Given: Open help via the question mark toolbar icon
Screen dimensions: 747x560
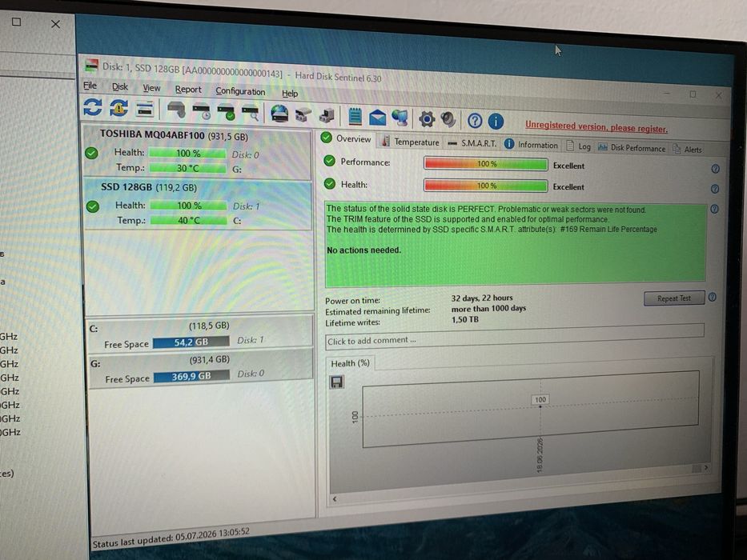Looking at the screenshot, I should 475,121.
